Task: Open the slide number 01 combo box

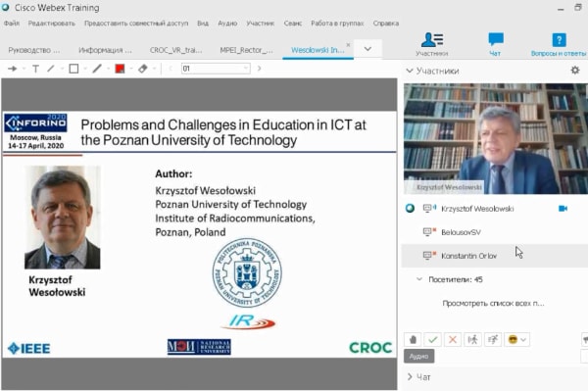Action: (x=216, y=69)
